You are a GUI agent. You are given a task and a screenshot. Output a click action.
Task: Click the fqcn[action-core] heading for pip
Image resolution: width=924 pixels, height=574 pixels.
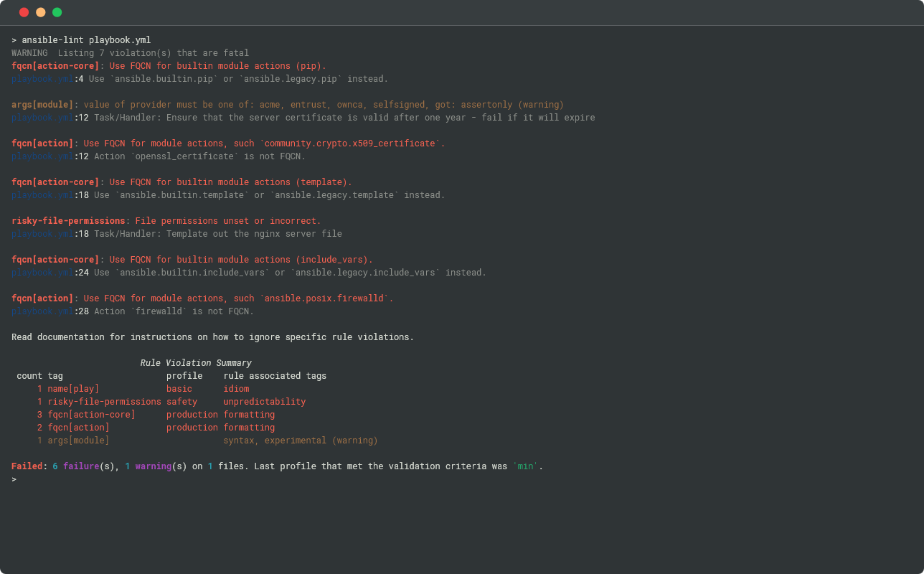click(55, 66)
